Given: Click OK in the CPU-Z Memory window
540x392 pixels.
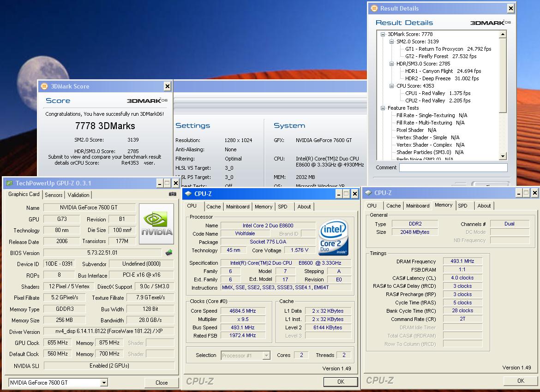Looking at the screenshot, I should (521, 380).
